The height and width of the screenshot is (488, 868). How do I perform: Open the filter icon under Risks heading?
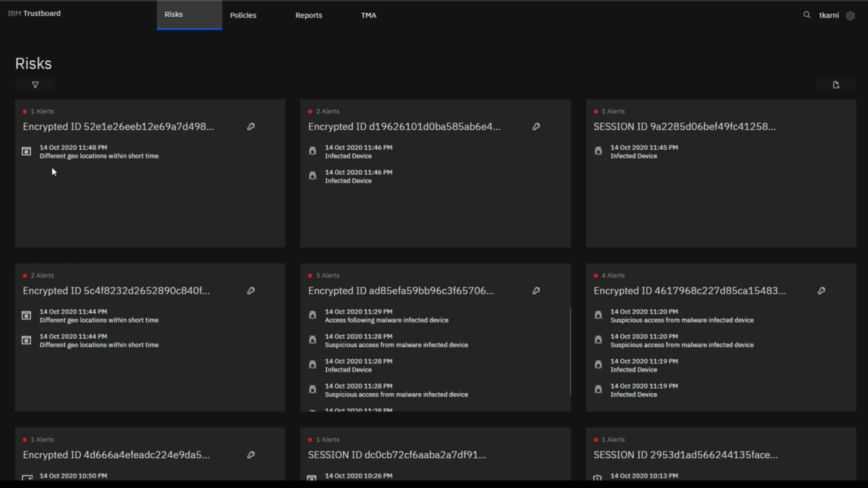click(35, 85)
